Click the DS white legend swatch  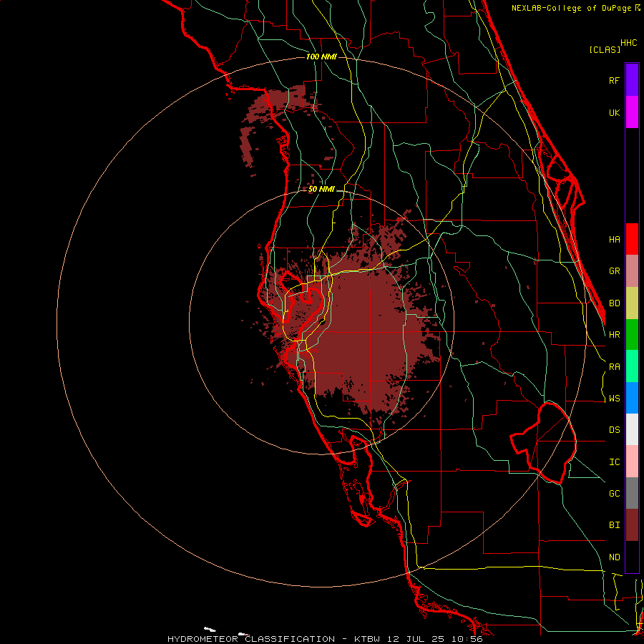pyautogui.click(x=632, y=429)
